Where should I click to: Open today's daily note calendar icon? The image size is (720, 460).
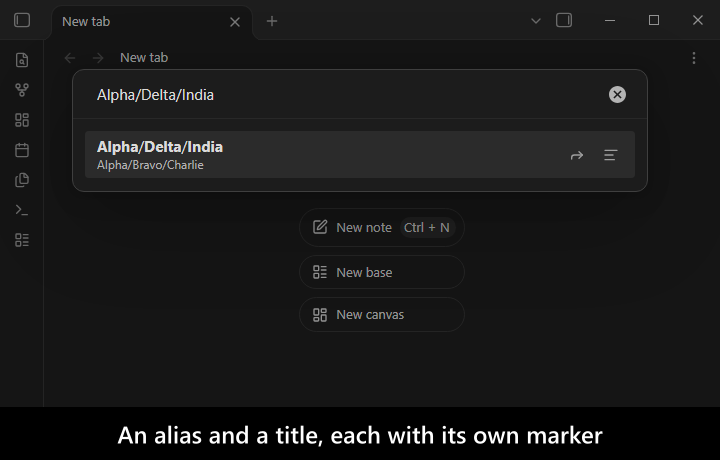pos(22,150)
